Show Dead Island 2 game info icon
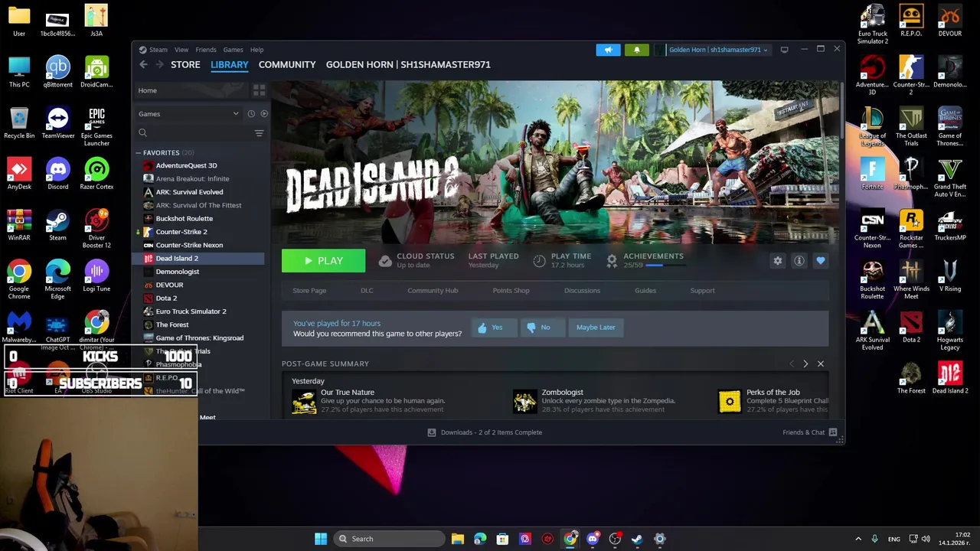 point(799,261)
